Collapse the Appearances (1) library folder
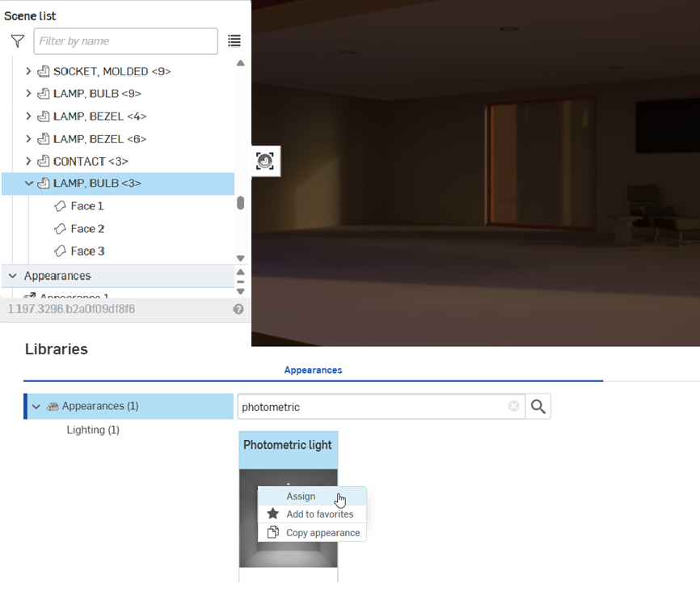The height and width of the screenshot is (592, 700). pos(36,407)
